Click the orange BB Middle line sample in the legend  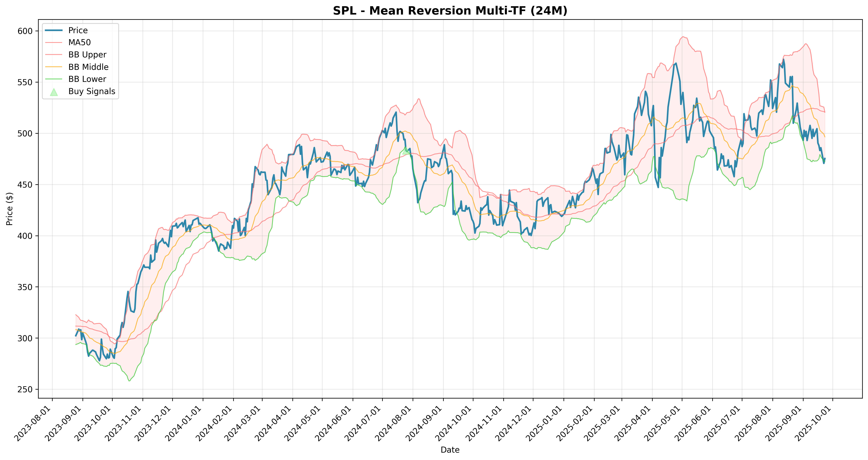[54, 67]
